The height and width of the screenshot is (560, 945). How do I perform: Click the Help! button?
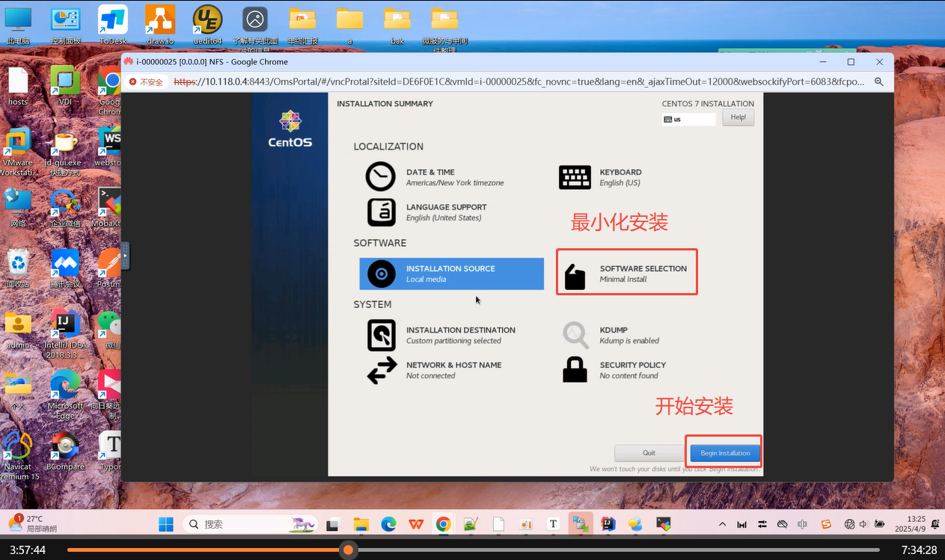738,117
